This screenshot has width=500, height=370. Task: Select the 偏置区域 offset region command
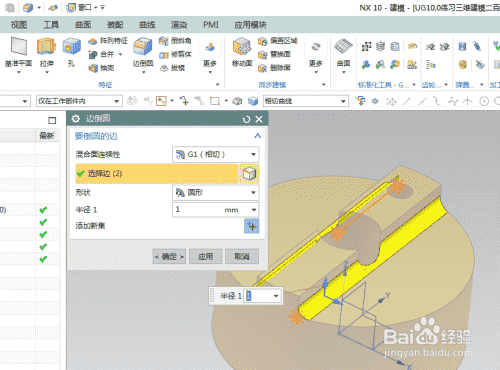(x=278, y=41)
